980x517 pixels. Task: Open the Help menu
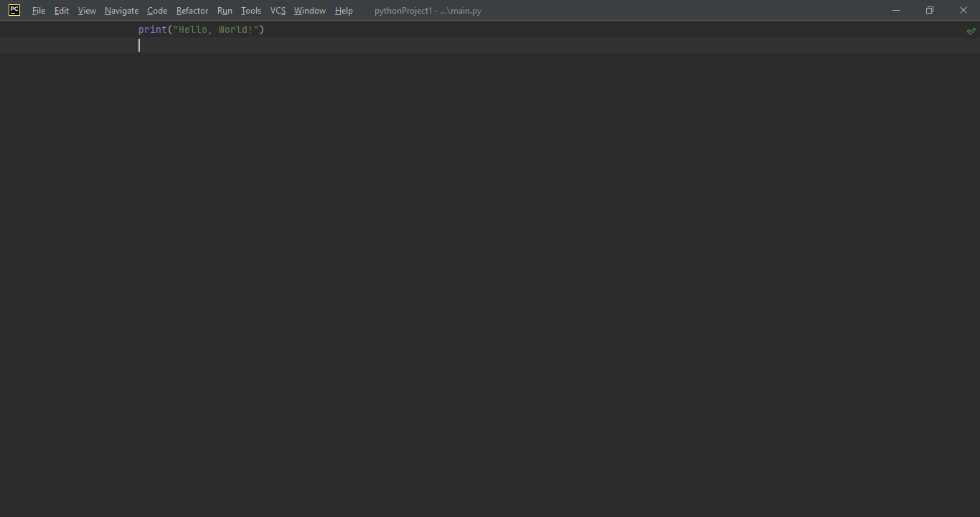(344, 10)
